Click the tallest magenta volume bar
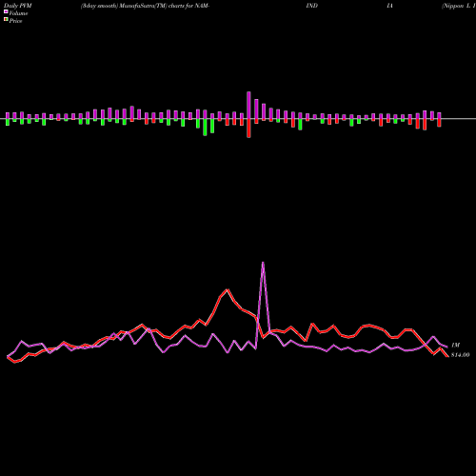The height and width of the screenshot is (476, 476). point(248,106)
